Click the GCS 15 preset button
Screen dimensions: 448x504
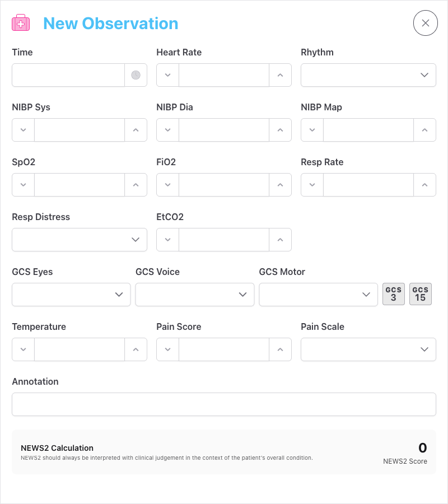point(421,293)
